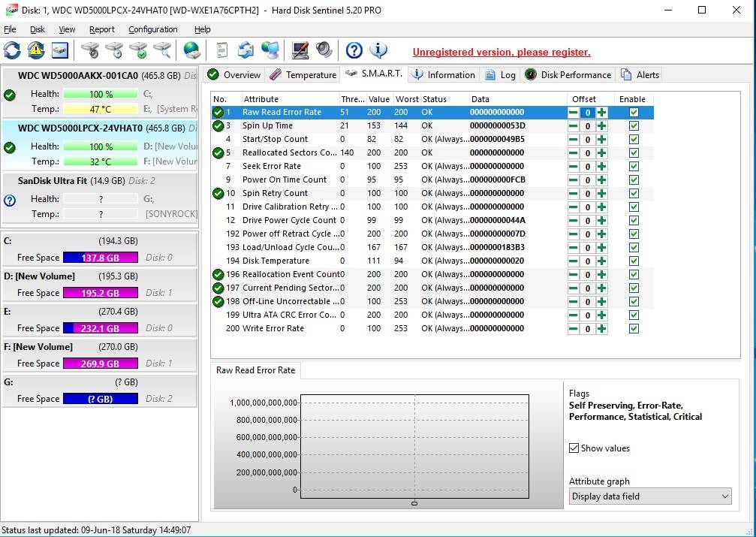Click the notepad report toolbar icon
This screenshot has width=756, height=537.
coord(222,50)
